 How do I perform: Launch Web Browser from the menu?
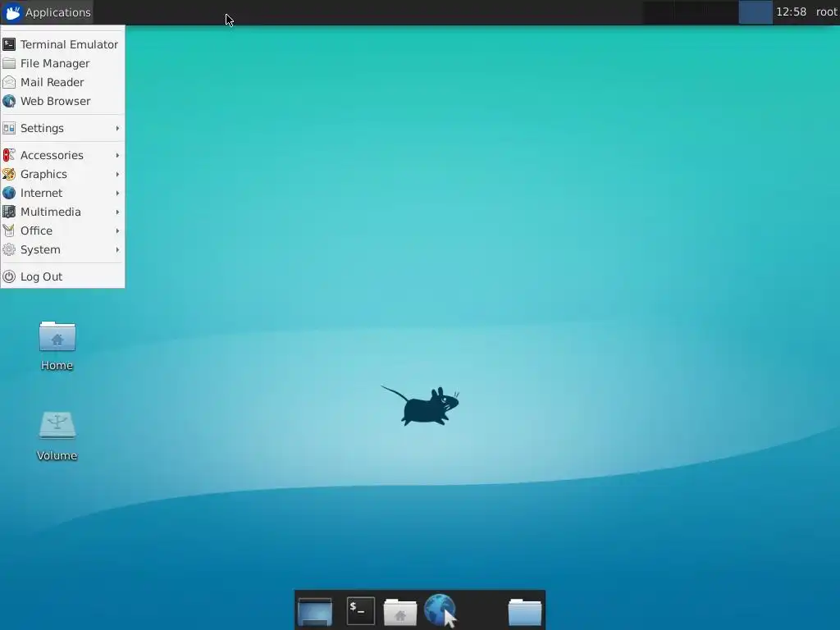(62, 101)
